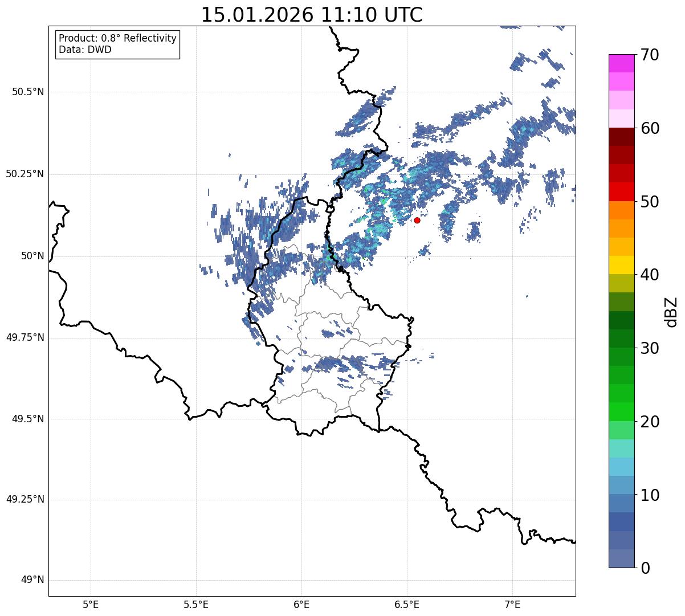Click the red station marker dot
685x616 pixels.
point(417,220)
